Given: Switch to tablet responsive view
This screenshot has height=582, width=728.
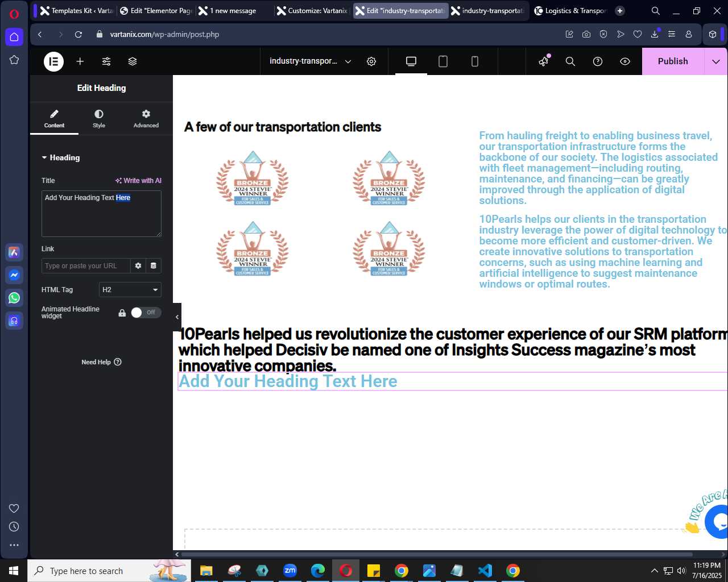Looking at the screenshot, I should [x=443, y=61].
